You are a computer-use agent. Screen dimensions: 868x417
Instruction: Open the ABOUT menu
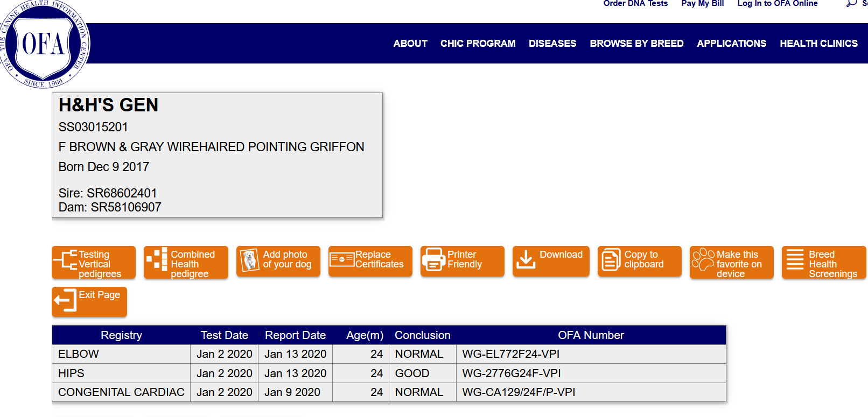[410, 44]
